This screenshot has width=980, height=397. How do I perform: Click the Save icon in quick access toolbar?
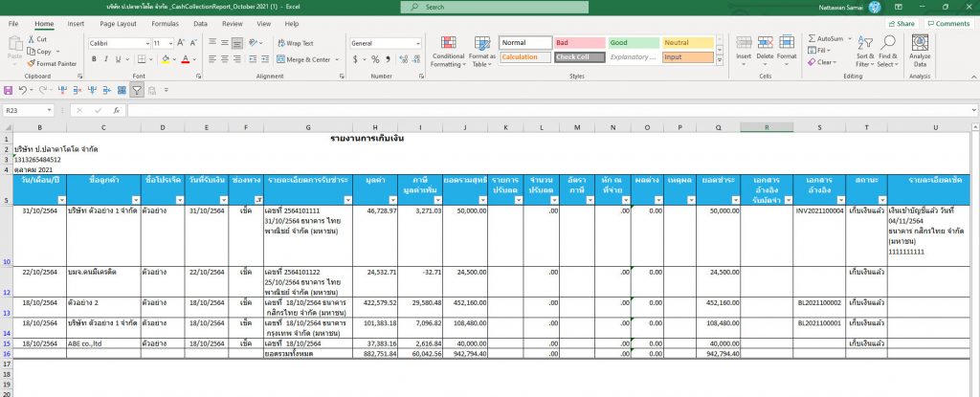[x=9, y=90]
